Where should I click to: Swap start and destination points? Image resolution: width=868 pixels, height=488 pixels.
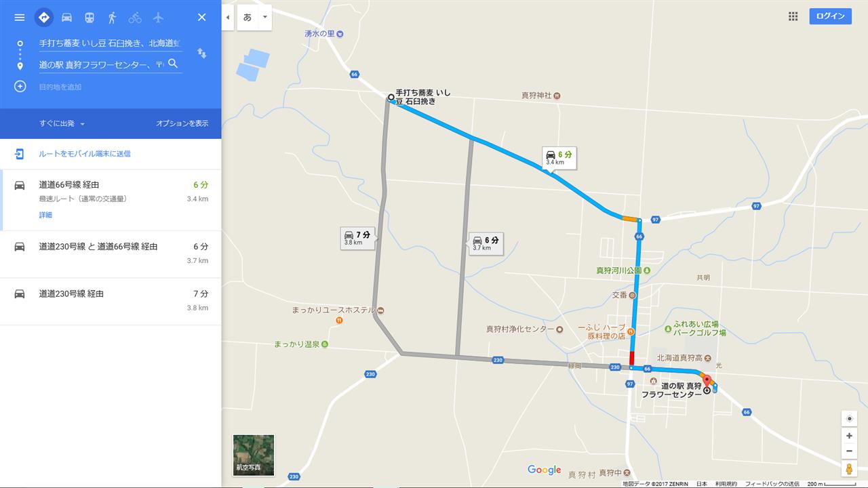tap(202, 53)
